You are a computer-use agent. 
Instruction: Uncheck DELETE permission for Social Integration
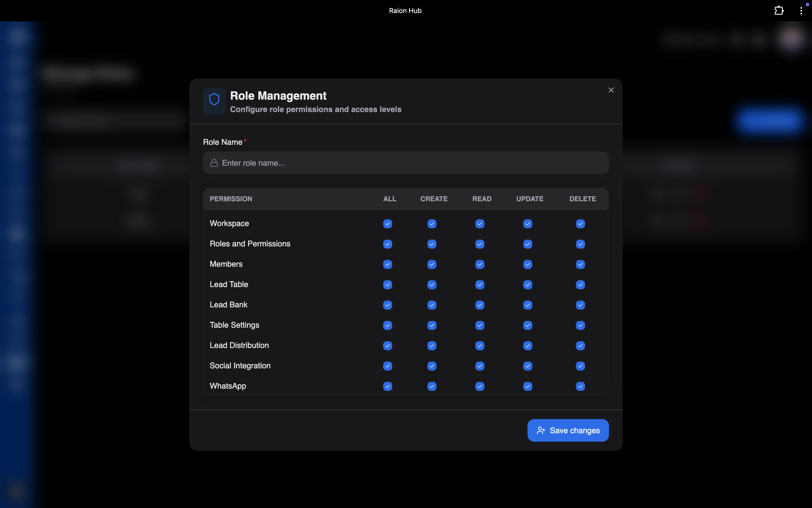pos(581,366)
